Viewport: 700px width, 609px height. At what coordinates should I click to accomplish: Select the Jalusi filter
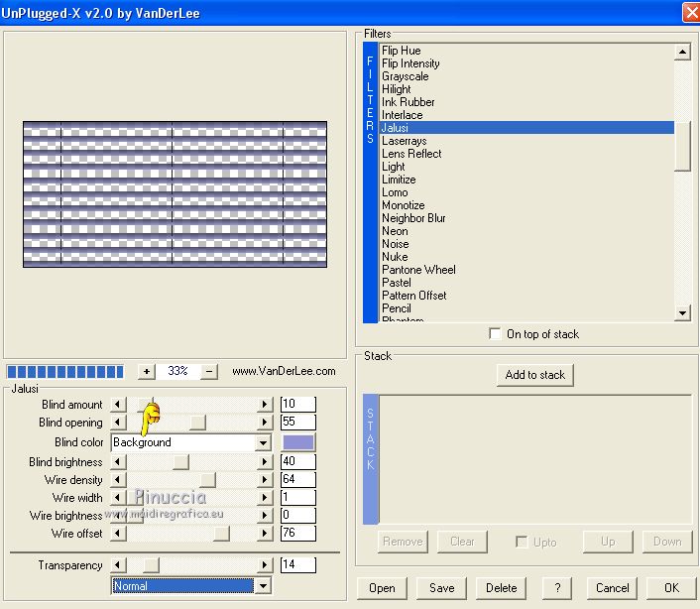click(526, 128)
